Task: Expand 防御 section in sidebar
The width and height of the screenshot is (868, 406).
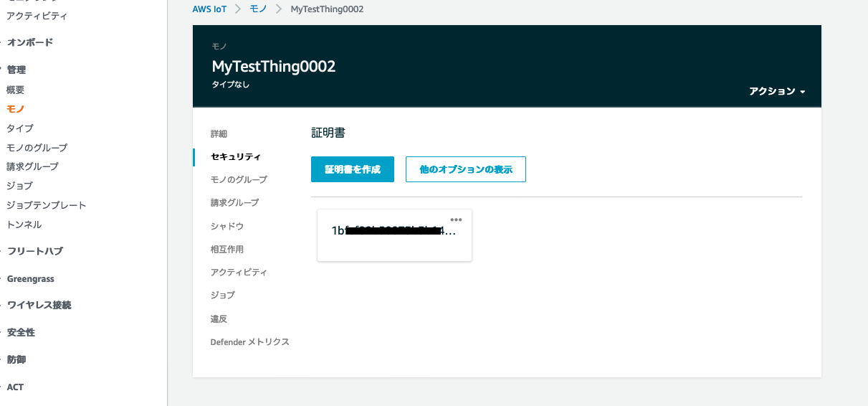Action: (x=16, y=359)
